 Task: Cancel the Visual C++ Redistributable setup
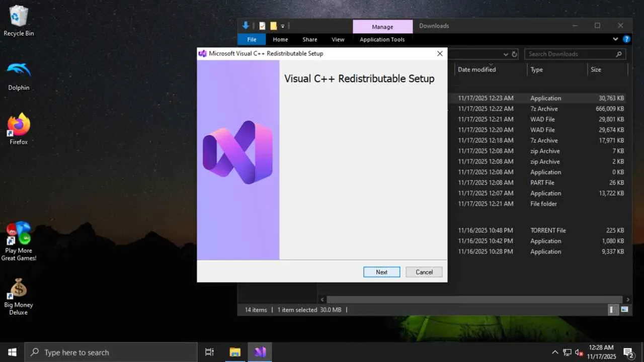(424, 272)
